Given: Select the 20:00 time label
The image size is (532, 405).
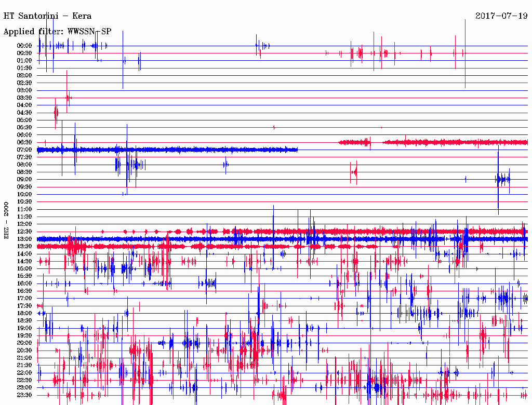Looking at the screenshot, I should (x=24, y=343).
